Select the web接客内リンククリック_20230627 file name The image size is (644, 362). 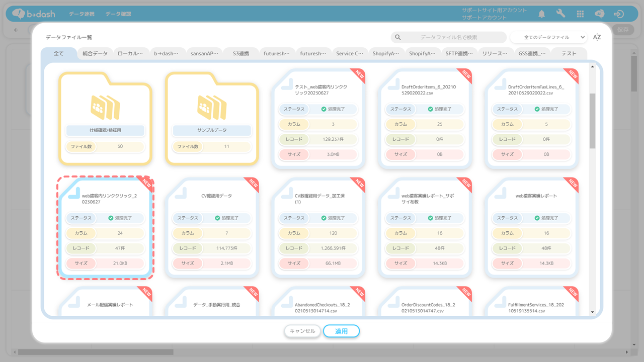pos(109,199)
